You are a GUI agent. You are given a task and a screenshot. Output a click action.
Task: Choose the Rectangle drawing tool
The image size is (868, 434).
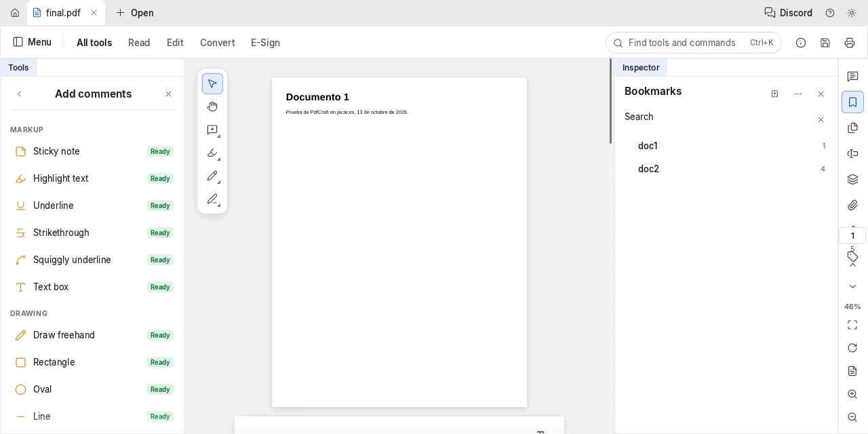tap(93, 362)
